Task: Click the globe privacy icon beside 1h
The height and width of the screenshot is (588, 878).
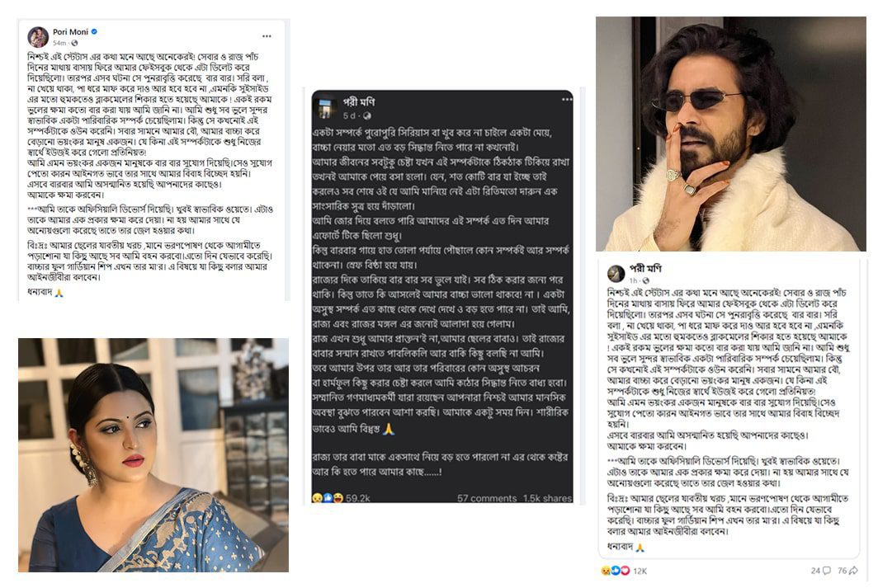Action: (x=645, y=280)
